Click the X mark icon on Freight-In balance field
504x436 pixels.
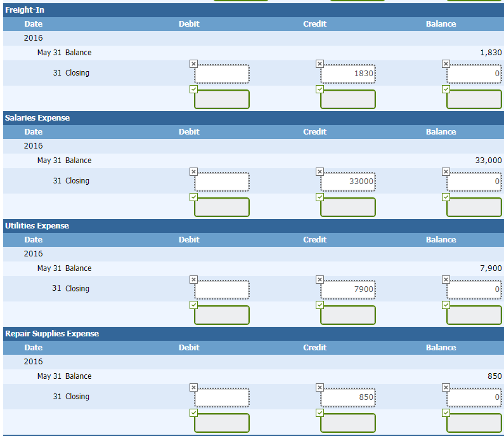446,63
